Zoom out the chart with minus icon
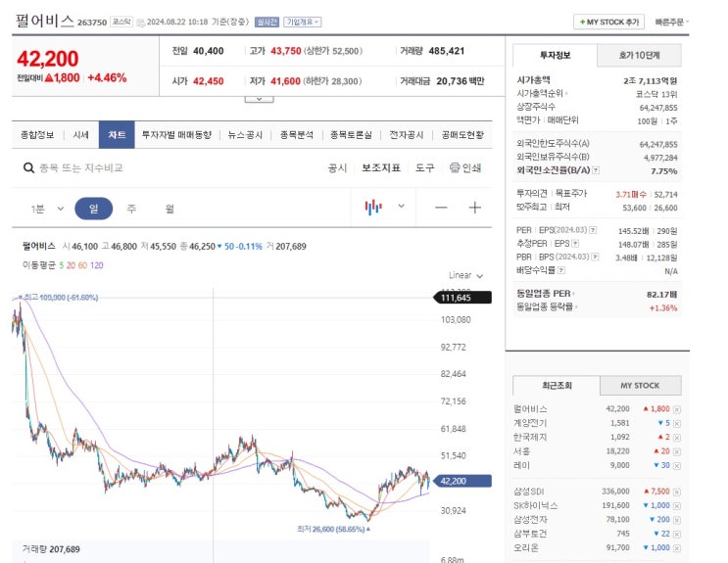This screenshot has height=563, width=728. (441, 208)
